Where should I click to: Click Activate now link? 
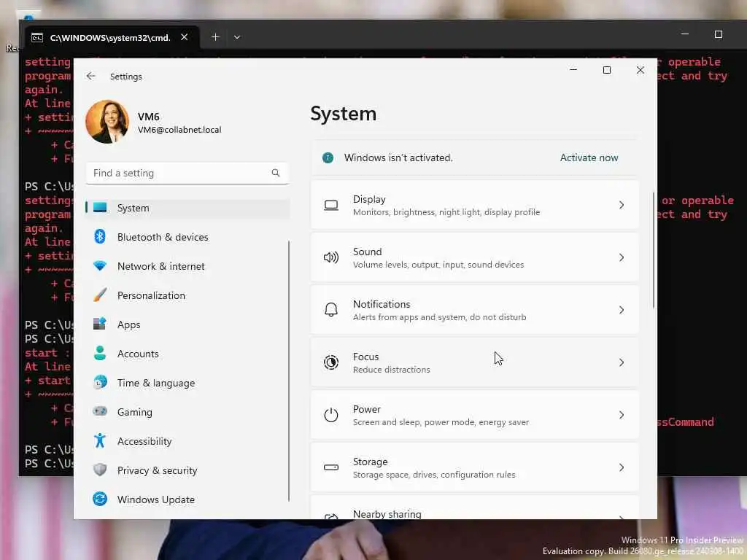click(589, 157)
